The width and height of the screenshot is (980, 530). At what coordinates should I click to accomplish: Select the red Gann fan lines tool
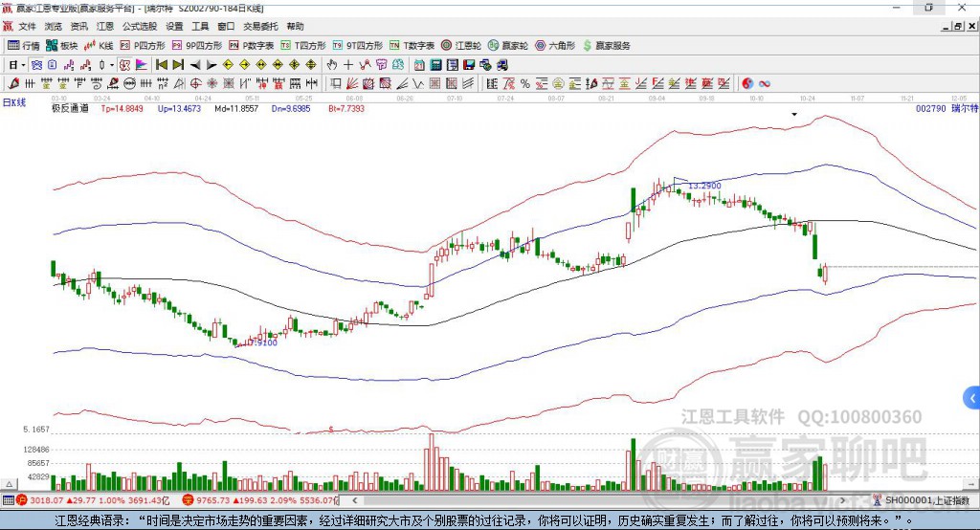352,84
